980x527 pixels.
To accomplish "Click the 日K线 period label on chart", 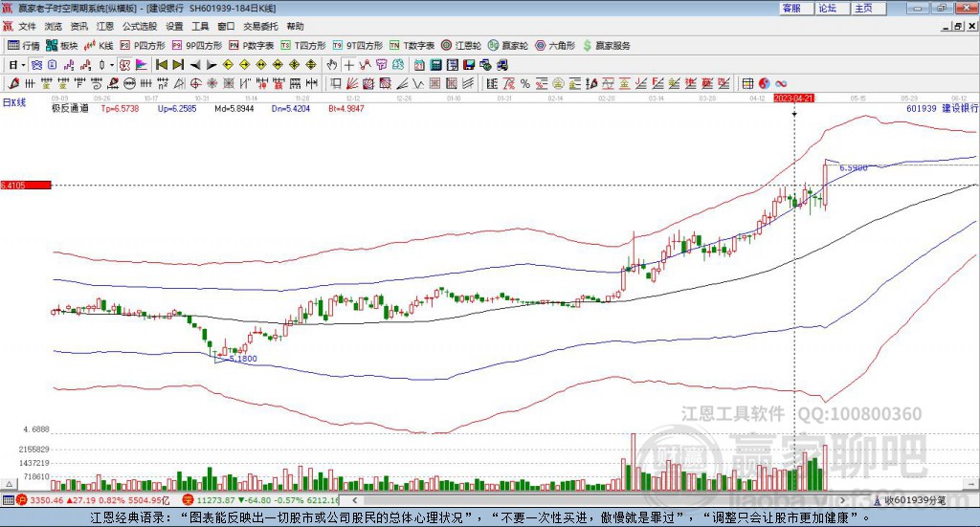I will 14,100.
